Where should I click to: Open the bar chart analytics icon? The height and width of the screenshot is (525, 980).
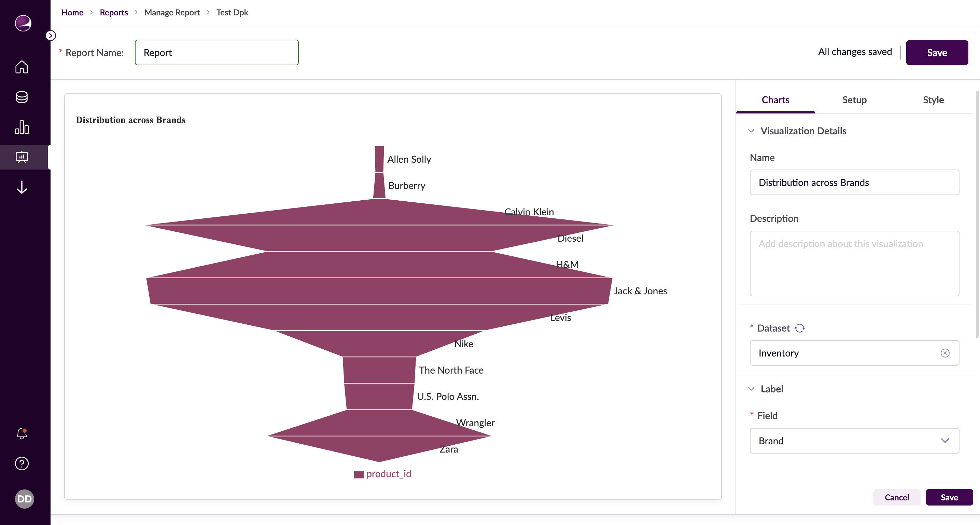point(22,127)
